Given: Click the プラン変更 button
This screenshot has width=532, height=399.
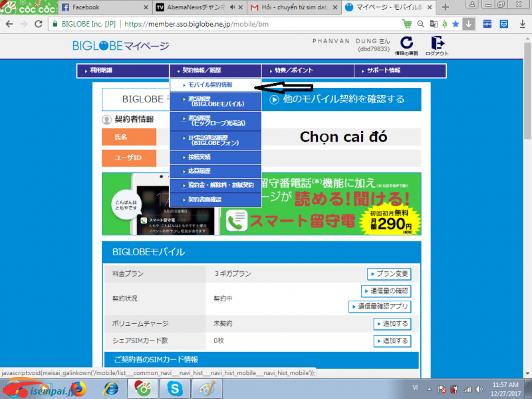Looking at the screenshot, I should click(389, 274).
